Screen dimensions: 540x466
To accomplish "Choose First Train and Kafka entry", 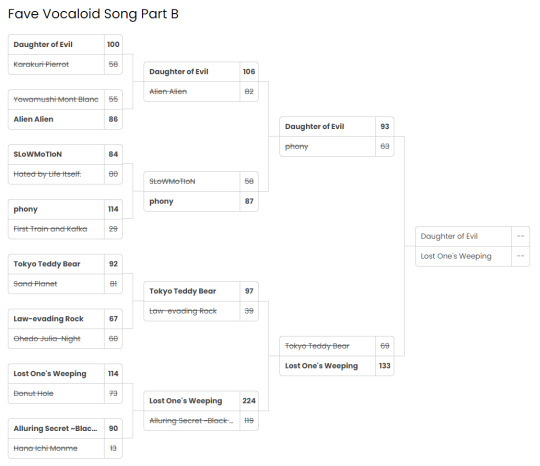I will pyautogui.click(x=65, y=229).
